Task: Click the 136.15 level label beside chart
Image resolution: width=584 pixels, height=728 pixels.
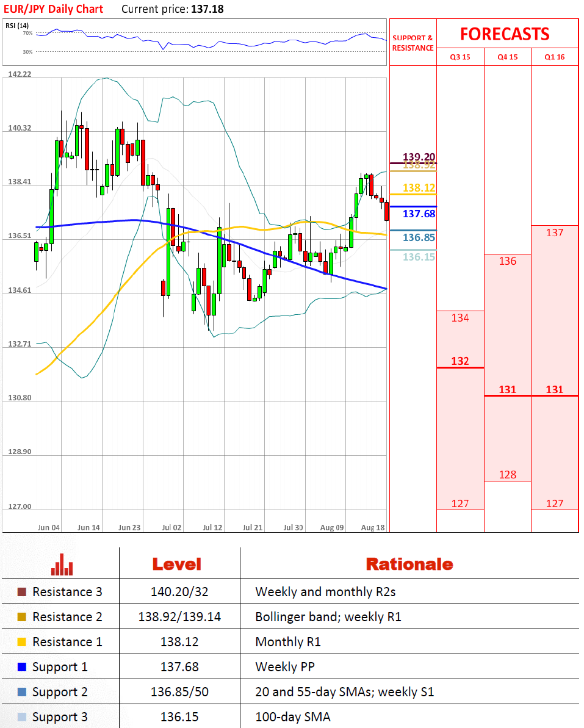Action: (x=419, y=257)
